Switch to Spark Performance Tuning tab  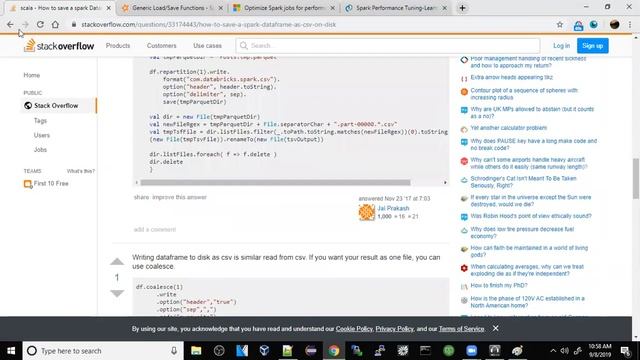396,8
